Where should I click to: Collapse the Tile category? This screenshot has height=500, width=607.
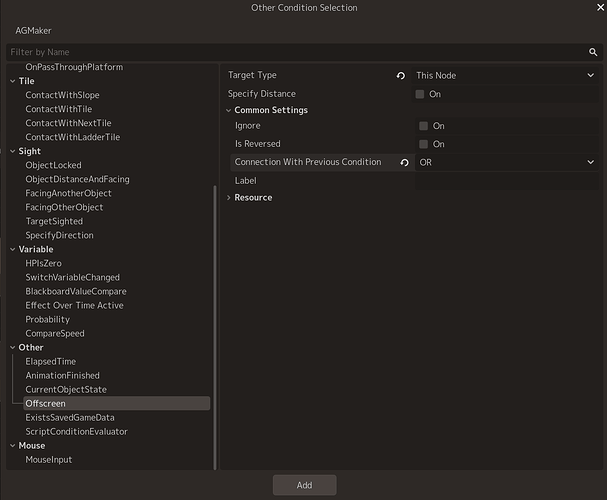[x=12, y=81]
